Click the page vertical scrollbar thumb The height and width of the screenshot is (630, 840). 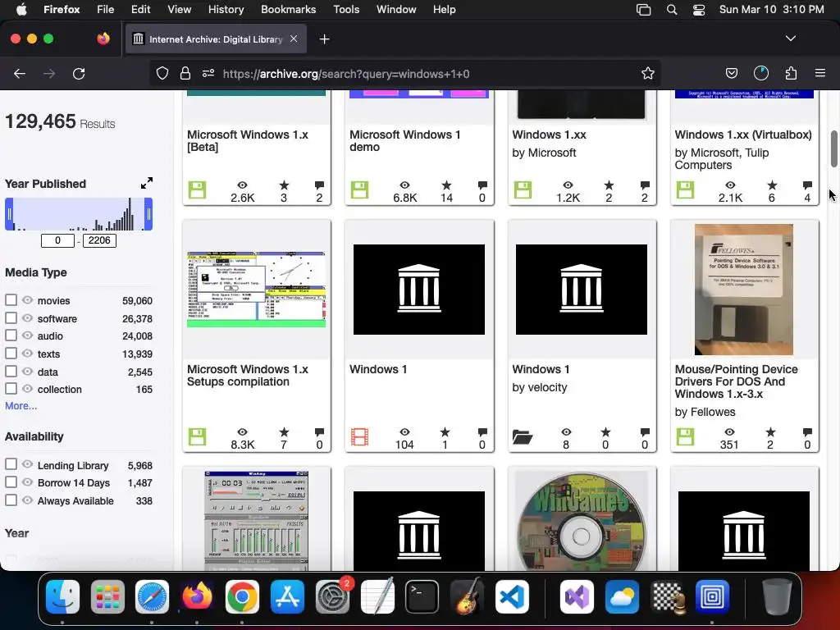(x=834, y=148)
